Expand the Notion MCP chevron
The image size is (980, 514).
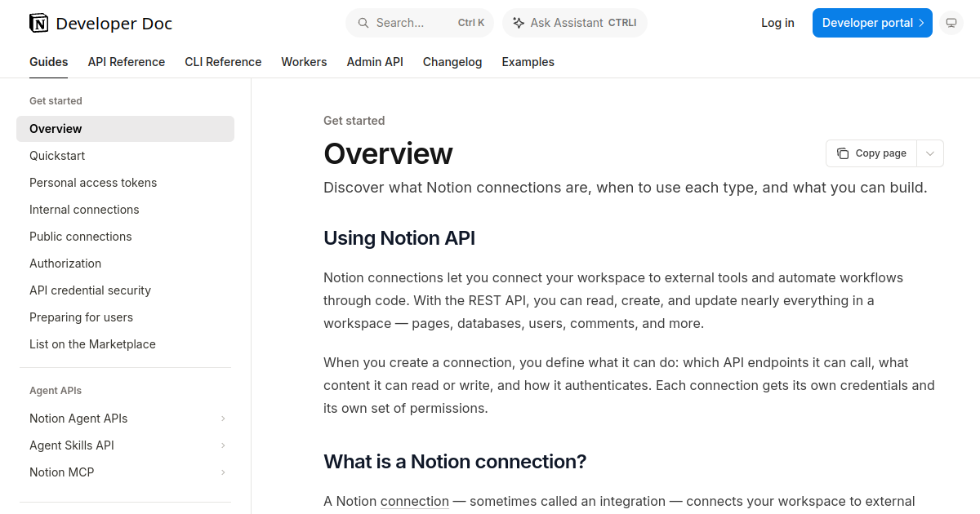223,472
